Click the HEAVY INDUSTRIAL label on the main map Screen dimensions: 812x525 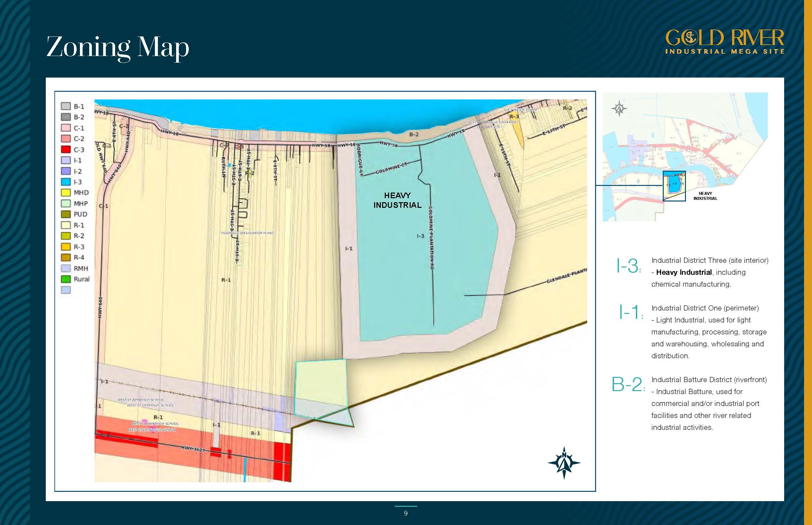[397, 200]
